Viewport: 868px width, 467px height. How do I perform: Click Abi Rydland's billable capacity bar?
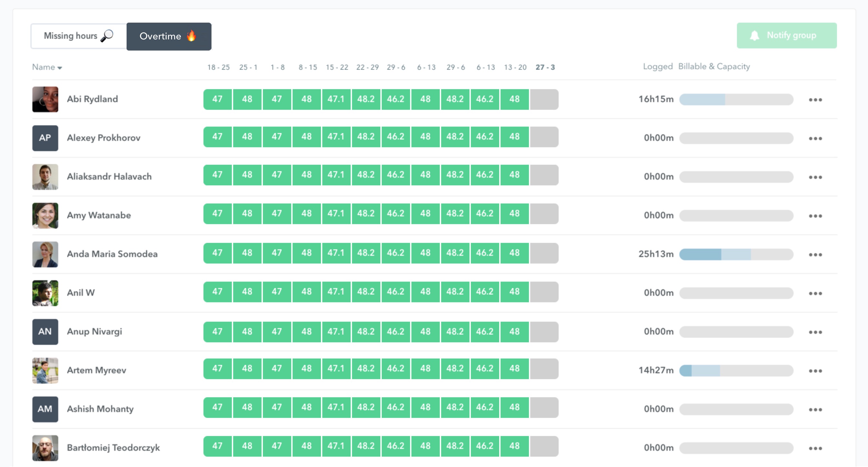(x=736, y=99)
